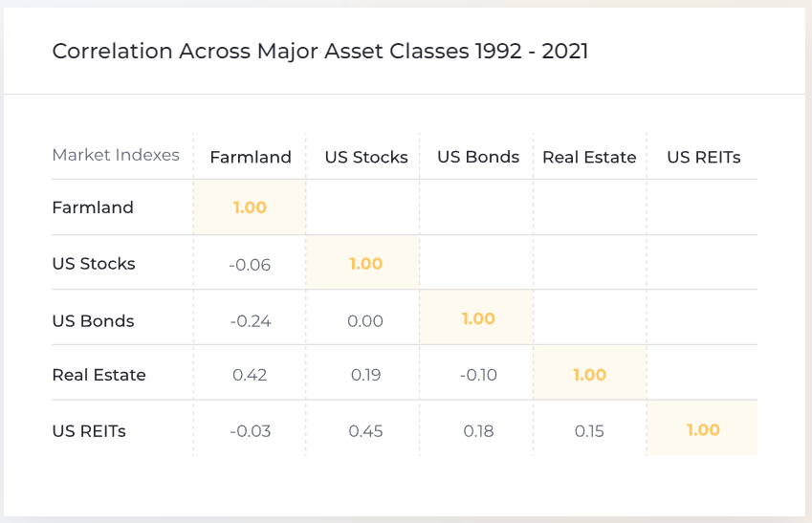This screenshot has height=523, width=812.
Task: Select the US Stocks column header
Action: 366,158
